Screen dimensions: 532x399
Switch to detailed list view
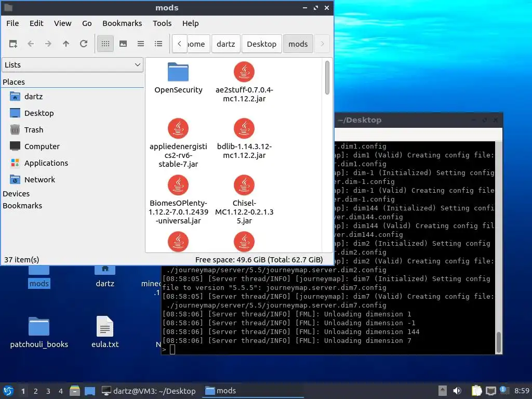pyautogui.click(x=158, y=44)
